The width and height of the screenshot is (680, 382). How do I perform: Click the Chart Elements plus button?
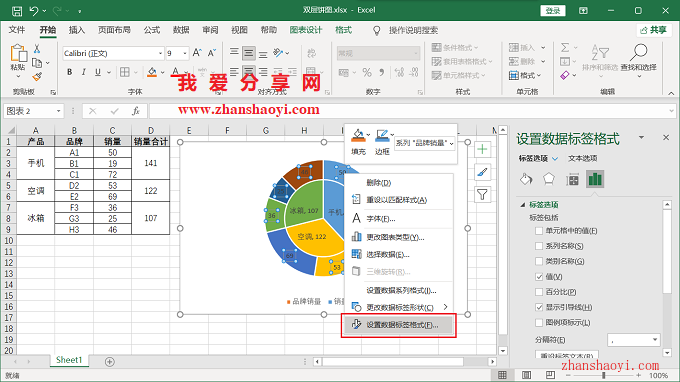(x=482, y=150)
